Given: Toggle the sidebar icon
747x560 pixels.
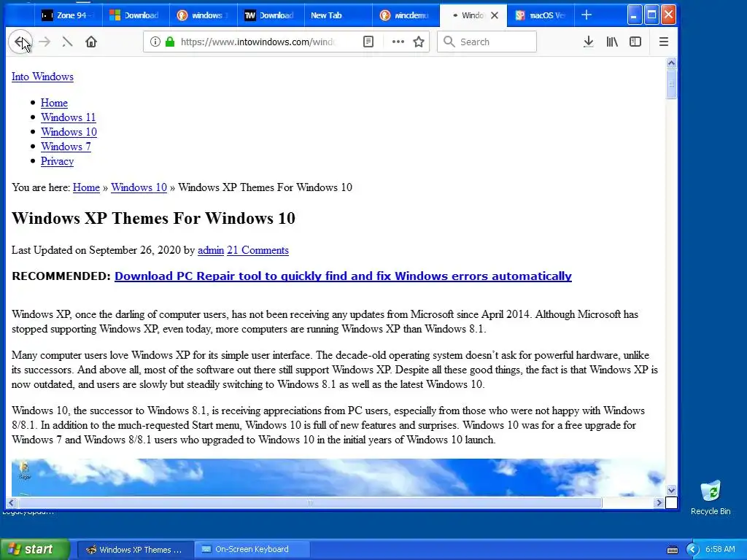Looking at the screenshot, I should [635, 42].
